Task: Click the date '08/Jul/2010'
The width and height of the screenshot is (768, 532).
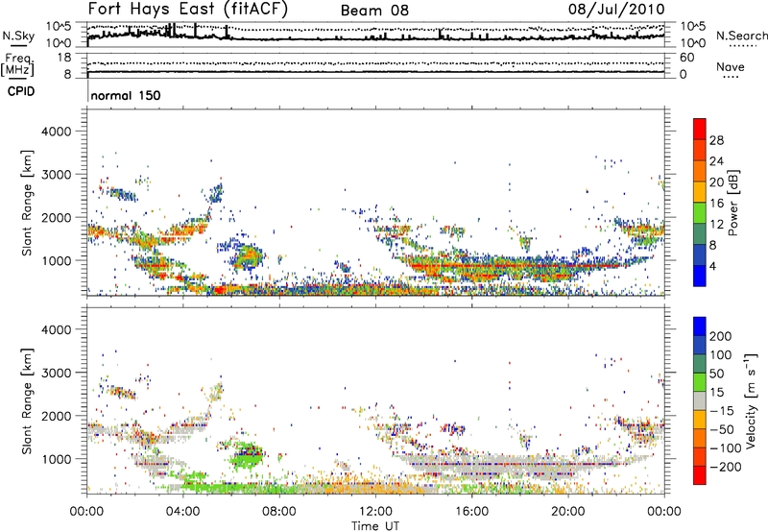Action: pos(616,10)
